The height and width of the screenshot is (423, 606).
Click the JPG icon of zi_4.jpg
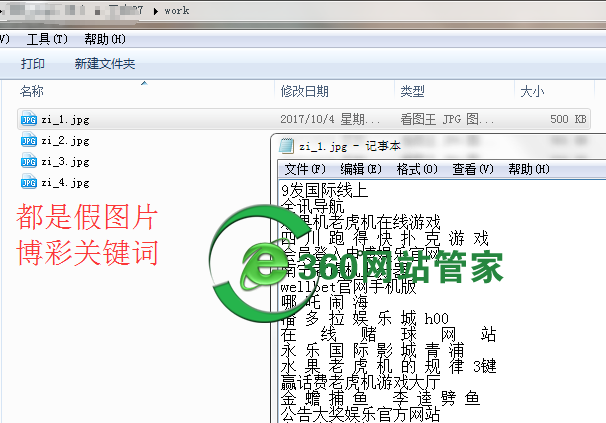[29, 182]
